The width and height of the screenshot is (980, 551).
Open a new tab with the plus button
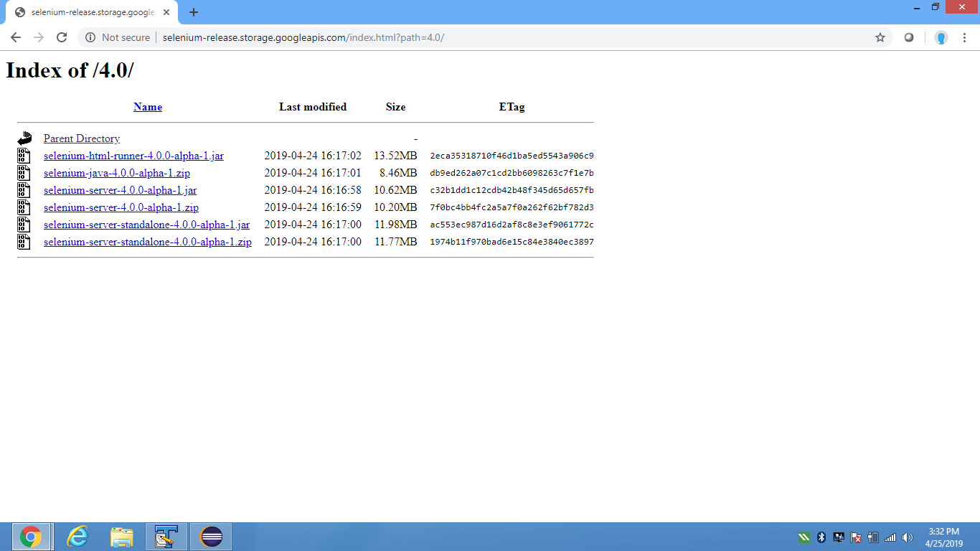[194, 12]
